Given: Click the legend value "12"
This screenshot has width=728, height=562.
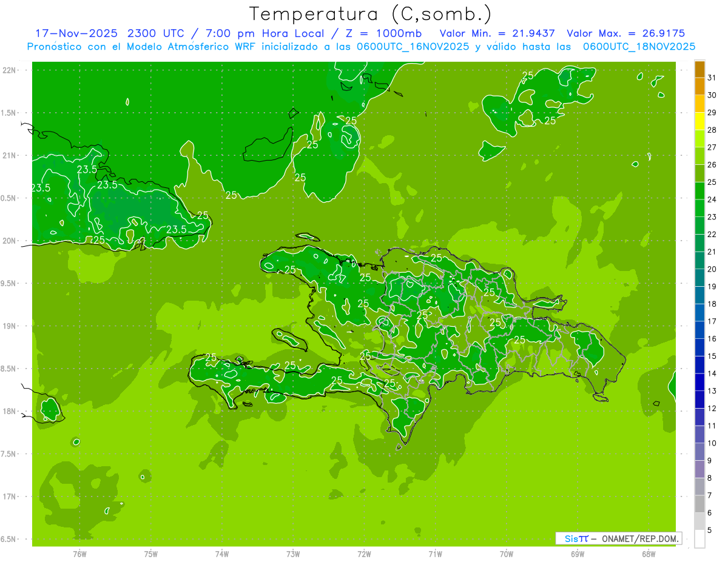Looking at the screenshot, I should point(712,409).
